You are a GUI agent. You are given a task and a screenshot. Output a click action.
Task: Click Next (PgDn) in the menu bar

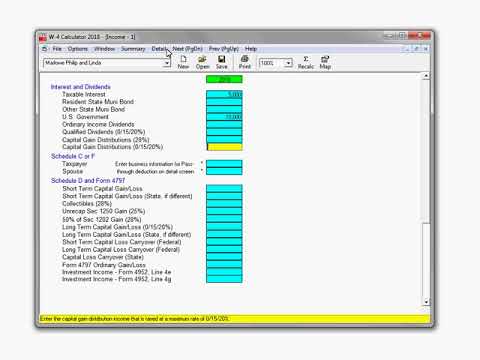[187, 49]
